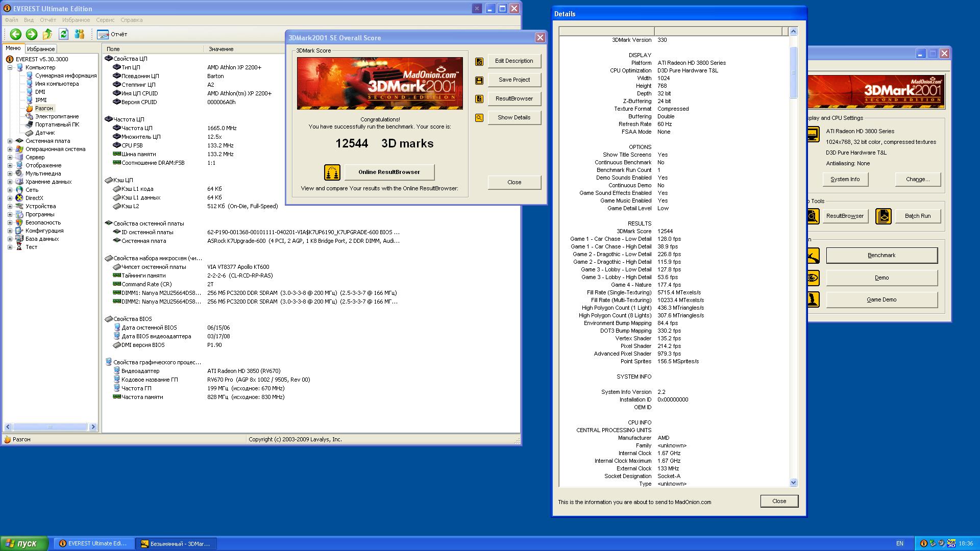The image size is (980, 551).
Task: Click the icon beside Edit Description
Action: [x=479, y=61]
